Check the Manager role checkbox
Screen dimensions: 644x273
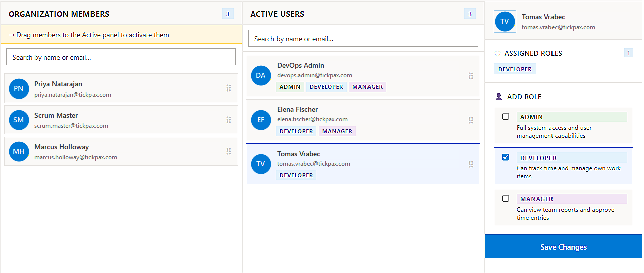click(x=506, y=198)
